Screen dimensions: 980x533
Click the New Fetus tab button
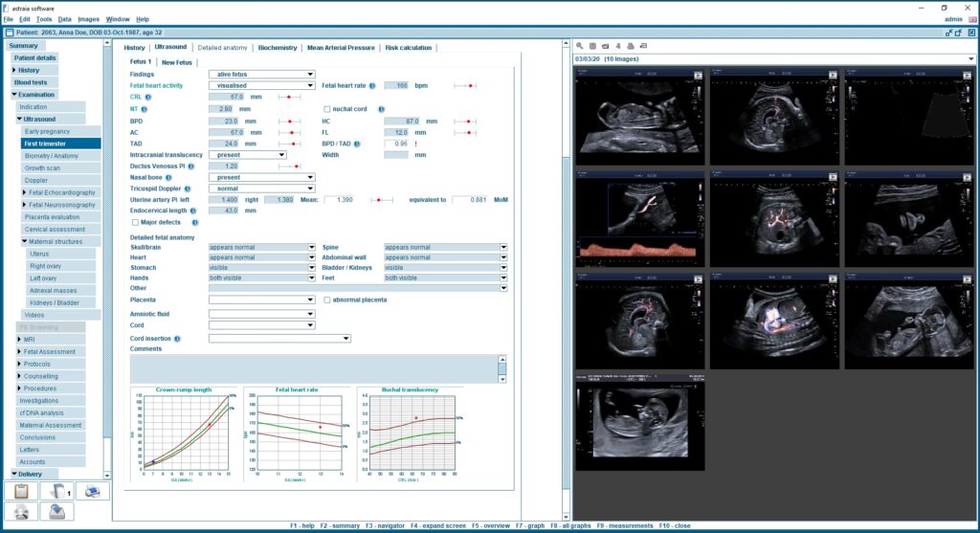177,62
